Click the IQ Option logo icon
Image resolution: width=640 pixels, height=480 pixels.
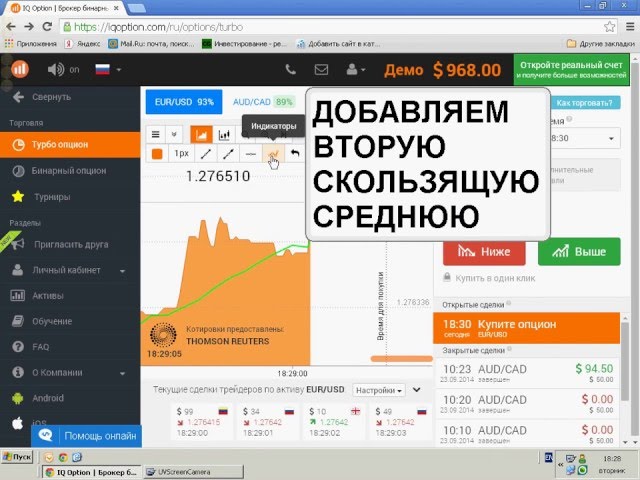click(x=20, y=69)
